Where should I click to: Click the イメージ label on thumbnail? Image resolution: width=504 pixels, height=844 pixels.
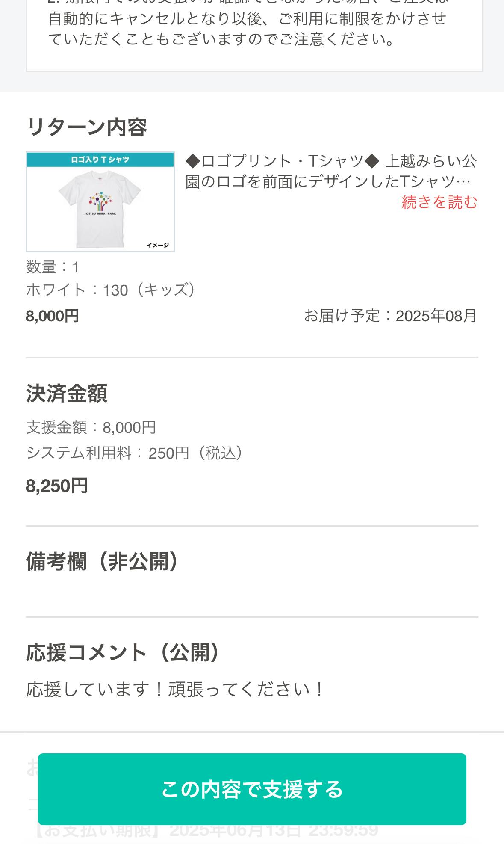tap(158, 245)
